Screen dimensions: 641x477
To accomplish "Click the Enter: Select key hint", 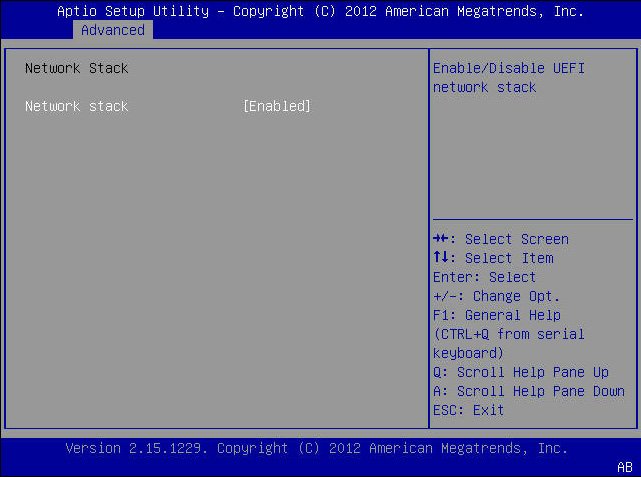I will pyautogui.click(x=484, y=277).
